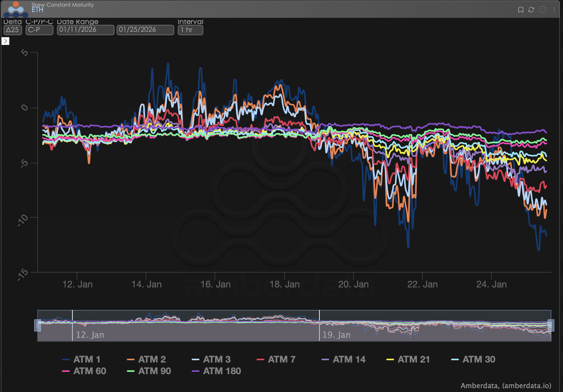563x392 pixels.
Task: Open the info icon in header
Action: click(542, 10)
